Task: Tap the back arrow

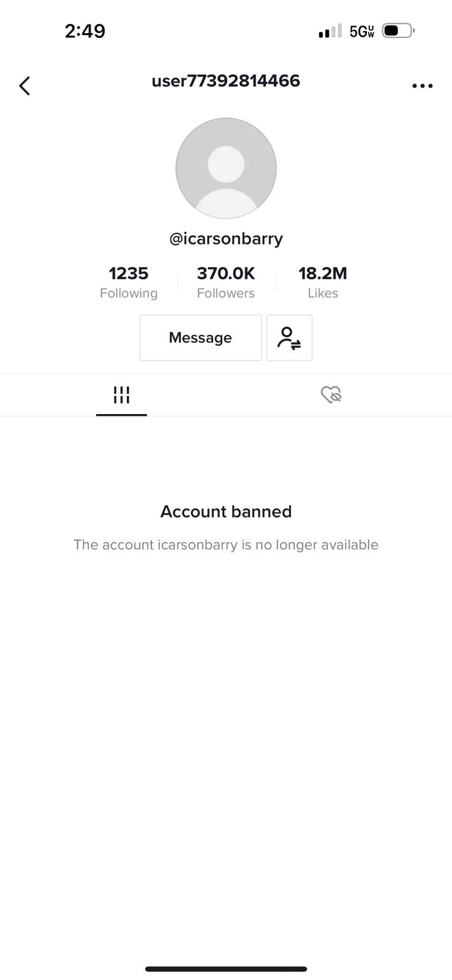Action: click(x=24, y=86)
